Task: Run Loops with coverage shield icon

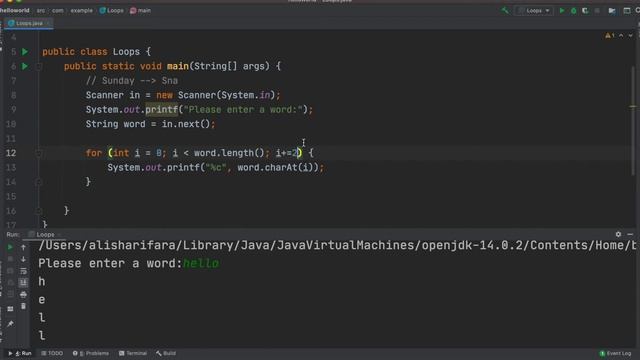Action: point(585,11)
